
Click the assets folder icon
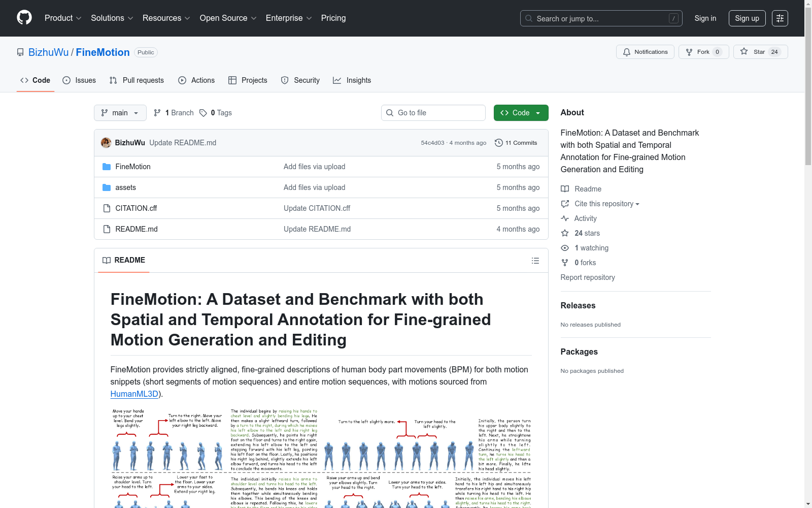point(107,187)
